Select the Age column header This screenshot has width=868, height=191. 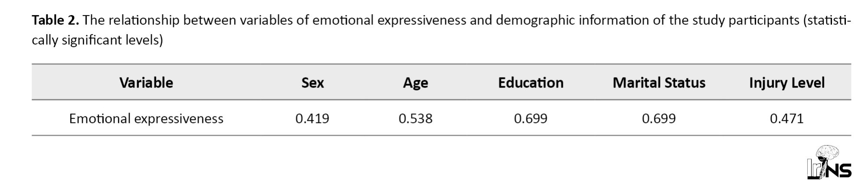(x=415, y=83)
